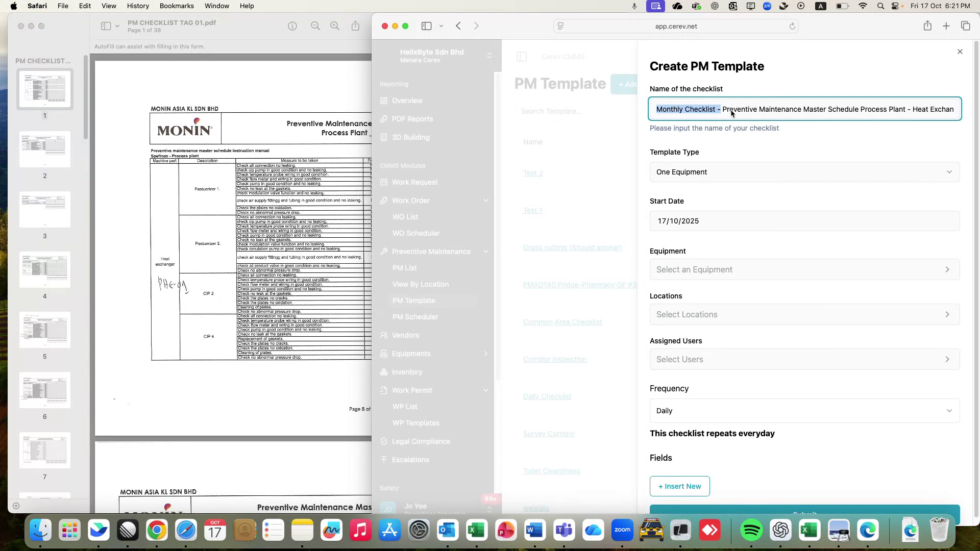The width and height of the screenshot is (980, 551).
Task: Open the 3D Building module
Action: tap(410, 137)
